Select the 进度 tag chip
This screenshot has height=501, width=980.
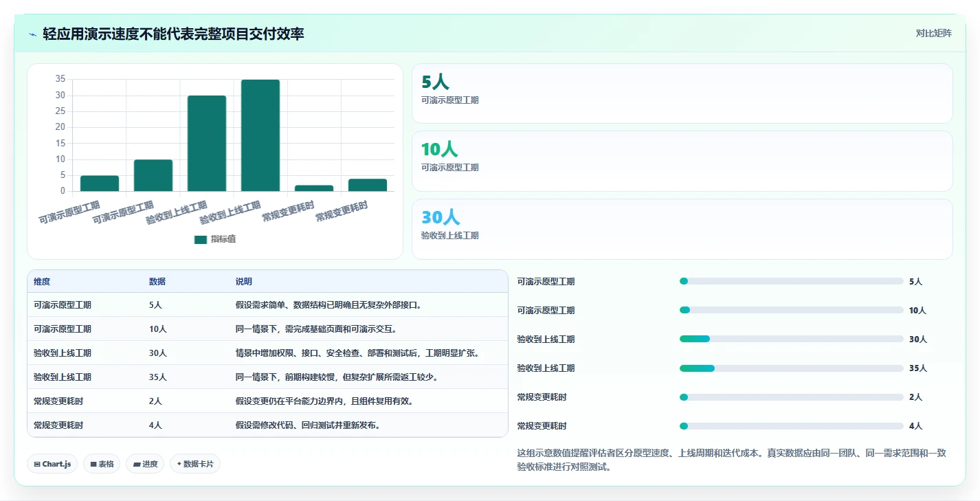(145, 464)
